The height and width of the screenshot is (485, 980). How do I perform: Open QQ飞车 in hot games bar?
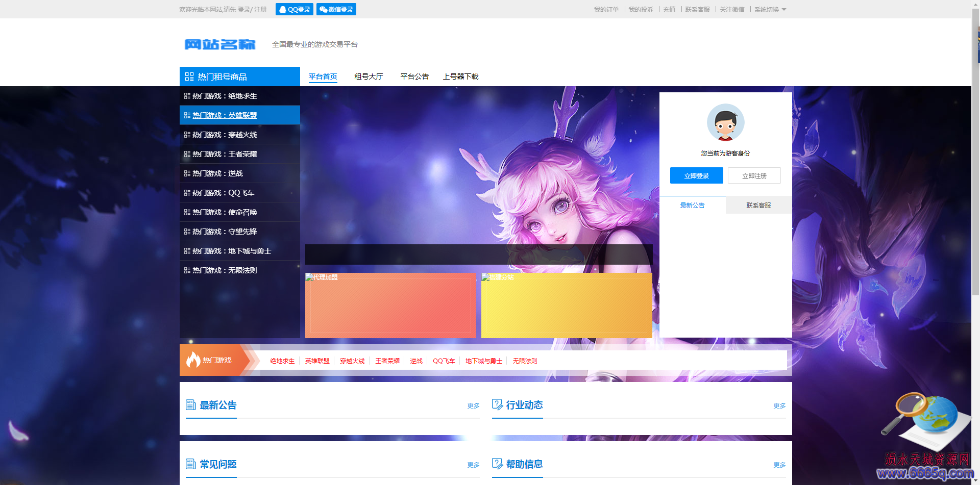[x=444, y=361]
